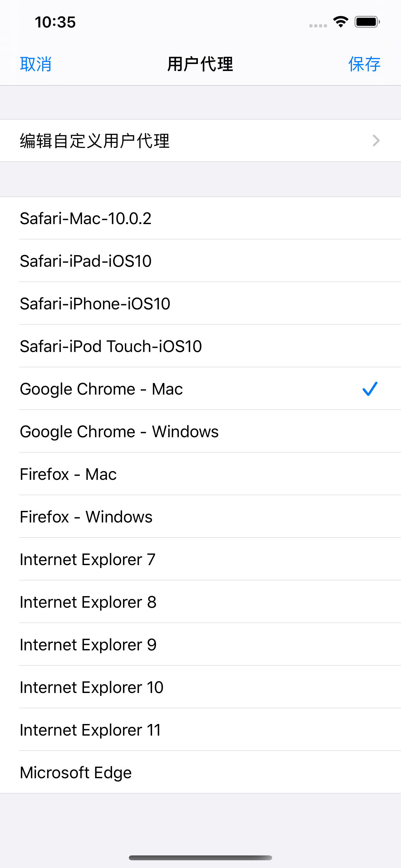Tap the clock showing 10:35
401x868 pixels.
pyautogui.click(x=55, y=22)
